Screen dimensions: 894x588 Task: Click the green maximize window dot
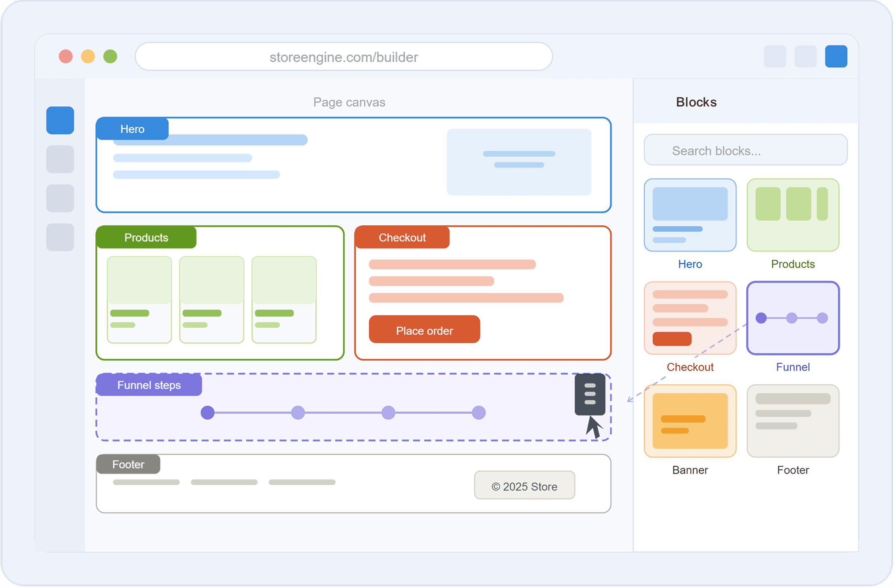(110, 57)
